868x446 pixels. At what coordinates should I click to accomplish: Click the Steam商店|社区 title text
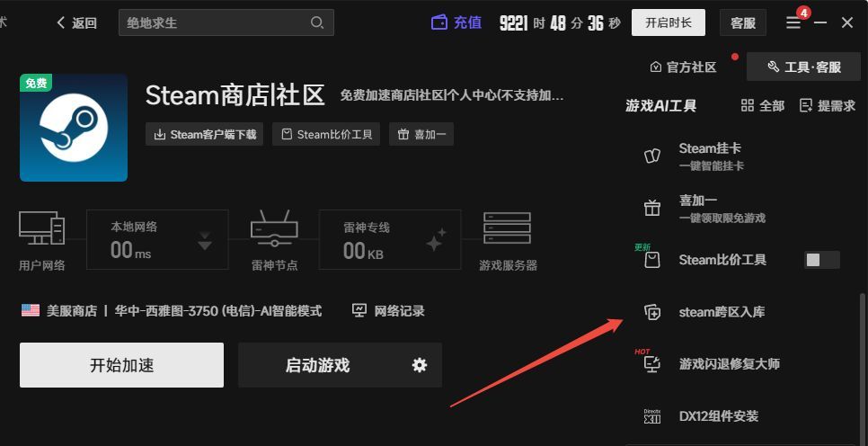coord(235,95)
